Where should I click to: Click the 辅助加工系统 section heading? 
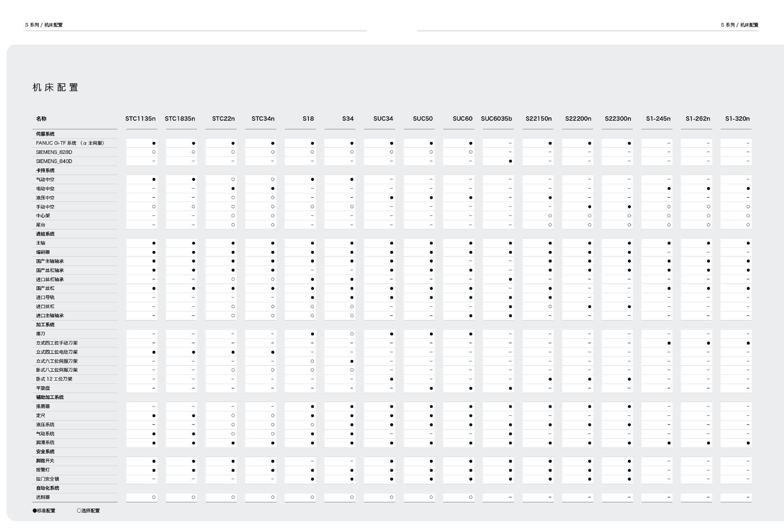(x=50, y=397)
